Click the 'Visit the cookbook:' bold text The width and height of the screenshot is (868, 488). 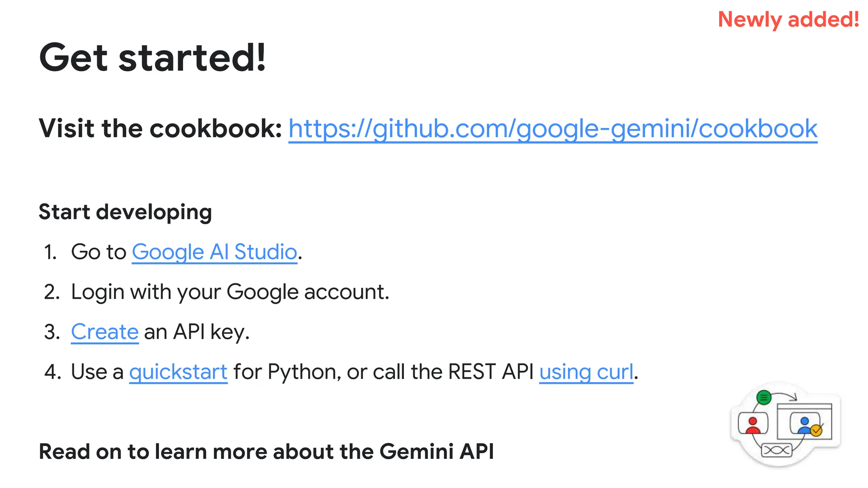pos(160,129)
